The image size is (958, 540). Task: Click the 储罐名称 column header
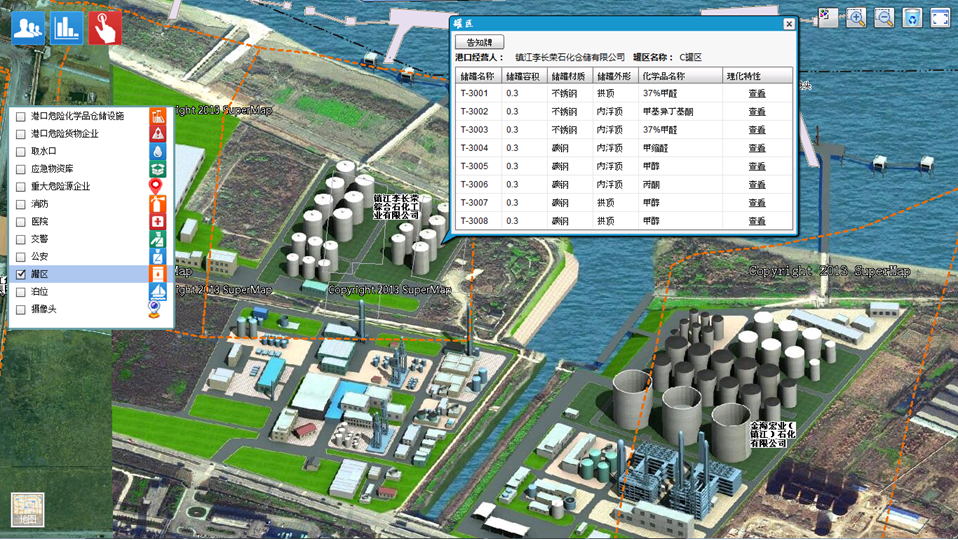[477, 76]
